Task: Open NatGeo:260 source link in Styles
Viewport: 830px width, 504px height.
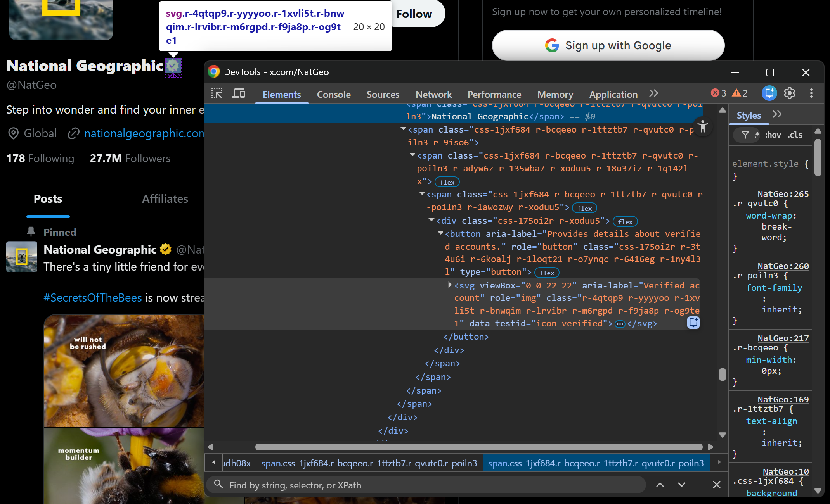Action: 783,266
